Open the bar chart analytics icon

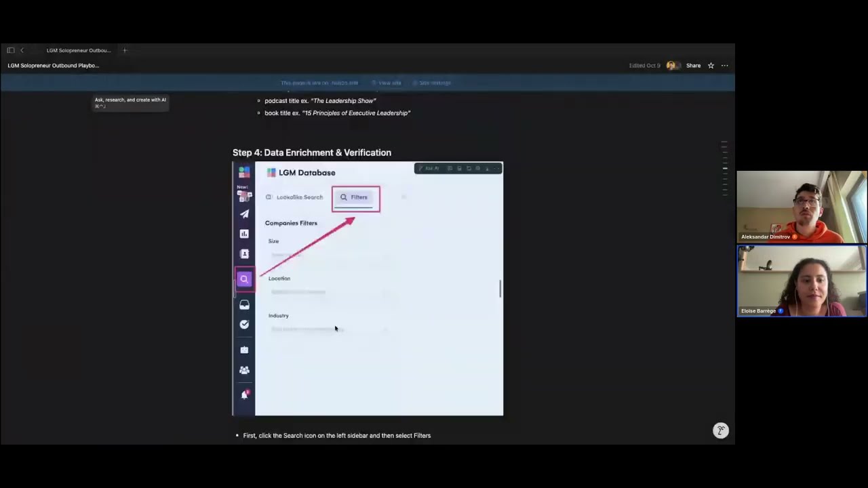tap(244, 234)
